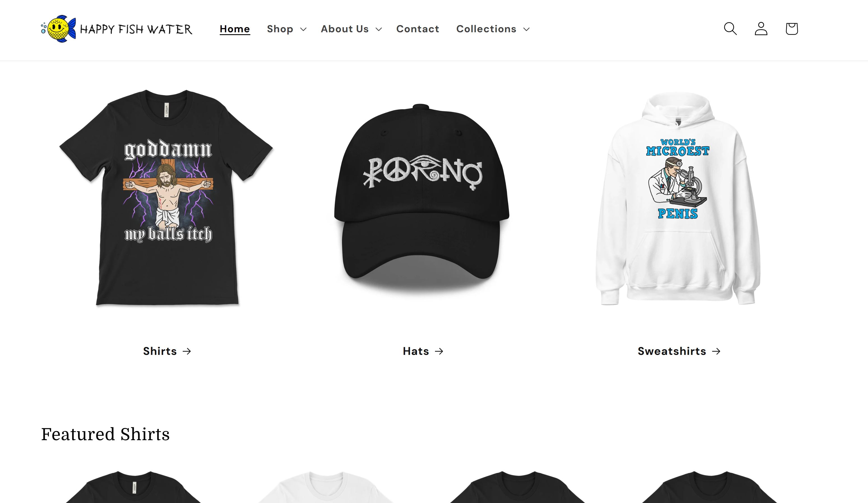Go to the Home menu item
This screenshot has height=503, width=868.
click(235, 29)
